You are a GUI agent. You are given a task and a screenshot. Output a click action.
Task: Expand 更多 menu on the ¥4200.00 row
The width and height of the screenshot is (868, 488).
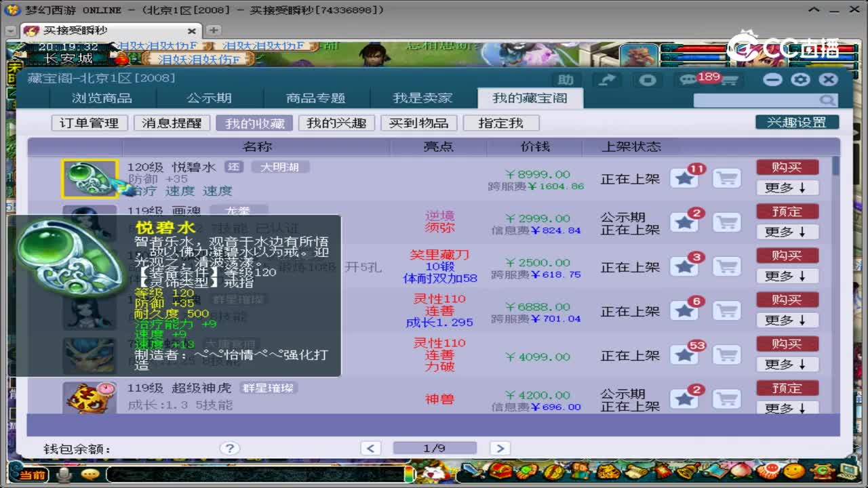click(787, 408)
